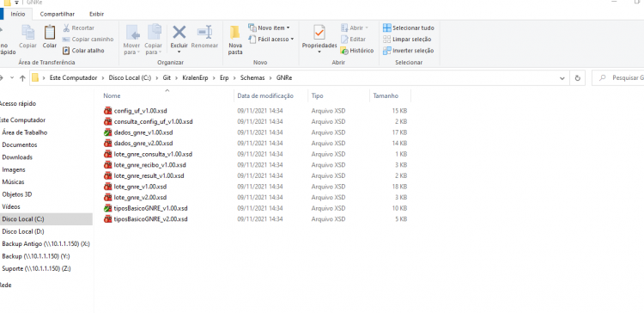Image resolution: width=644 pixels, height=313 pixels.
Task: Open Documentos in the navigation pane
Action: point(20,144)
